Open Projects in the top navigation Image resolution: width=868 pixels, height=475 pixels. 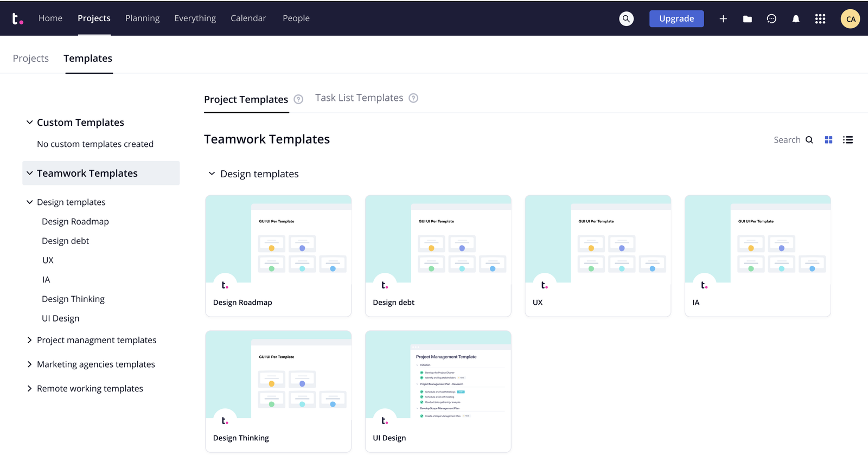[94, 18]
